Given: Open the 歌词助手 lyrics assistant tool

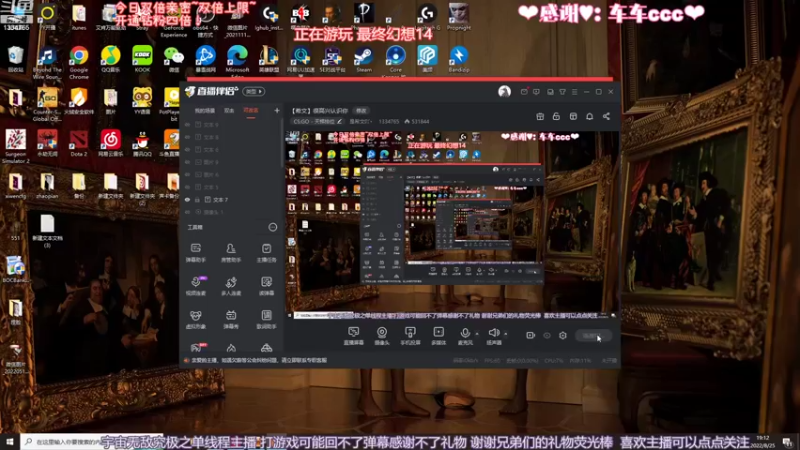Looking at the screenshot, I should [x=266, y=319].
